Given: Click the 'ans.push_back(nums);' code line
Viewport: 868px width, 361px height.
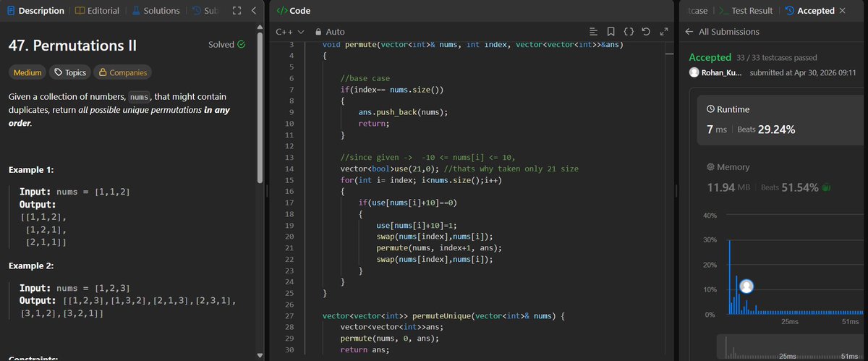Looking at the screenshot, I should 403,112.
